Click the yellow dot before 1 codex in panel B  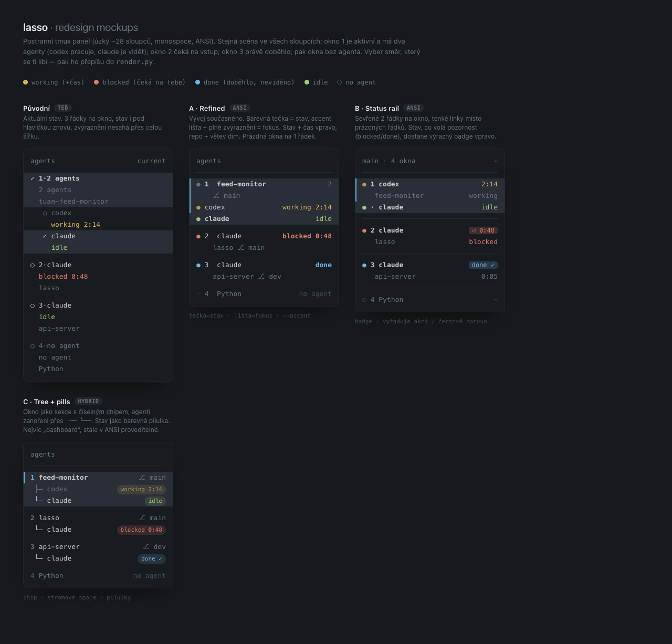[364, 184]
